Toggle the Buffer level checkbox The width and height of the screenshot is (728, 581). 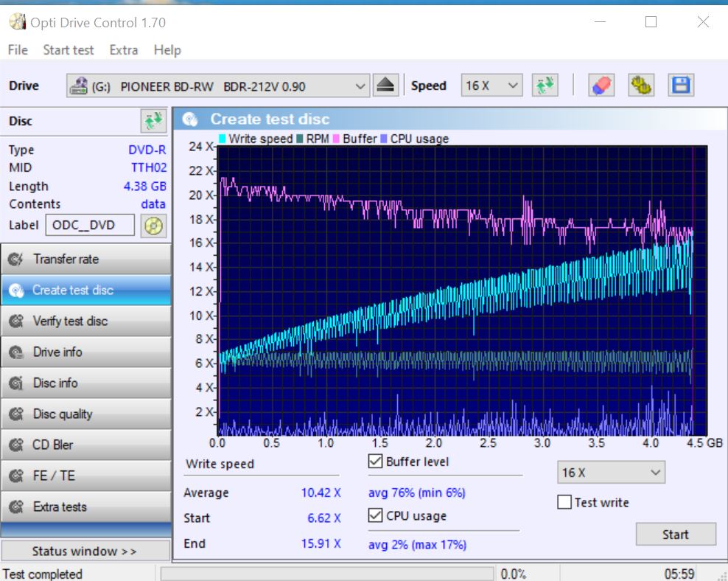(x=376, y=462)
